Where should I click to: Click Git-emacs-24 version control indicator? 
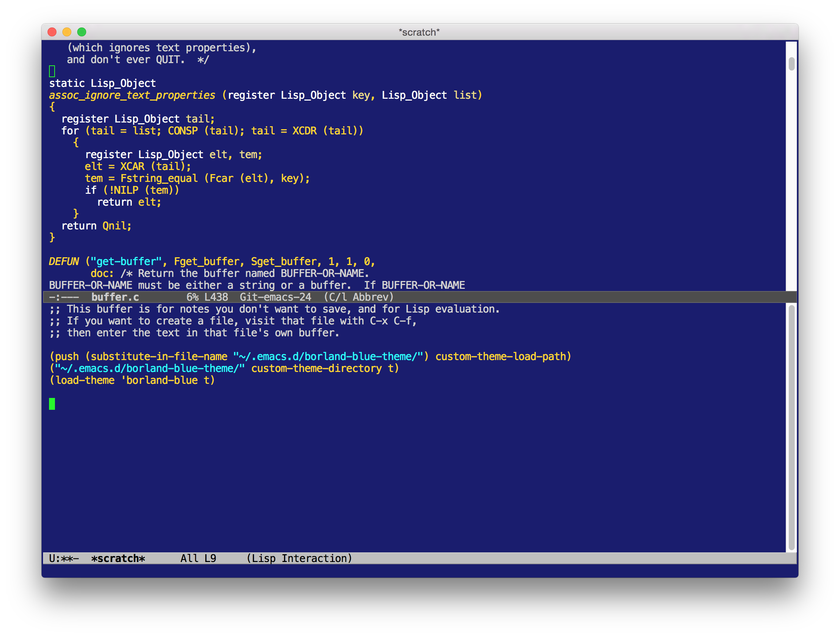tap(275, 297)
